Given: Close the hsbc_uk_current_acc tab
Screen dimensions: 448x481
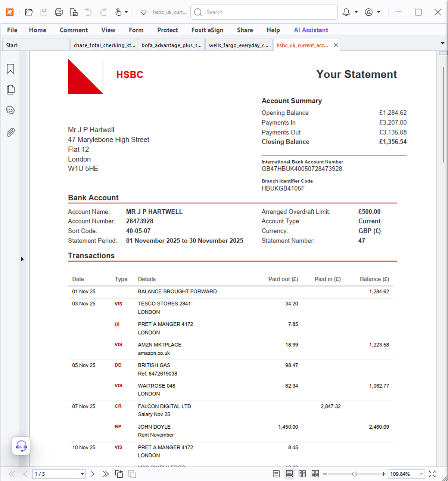Looking at the screenshot, I should (x=336, y=45).
